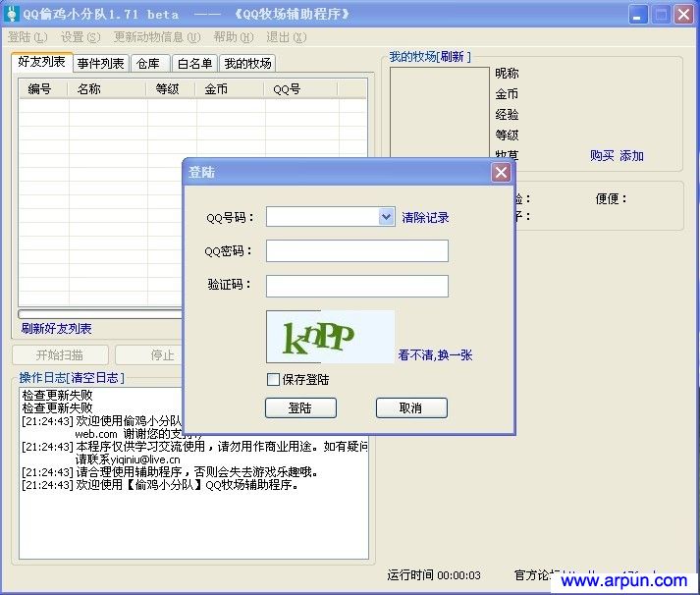Viewport: 700px width, 595px height.
Task: Click the 便便 label
Action: [x=612, y=198]
